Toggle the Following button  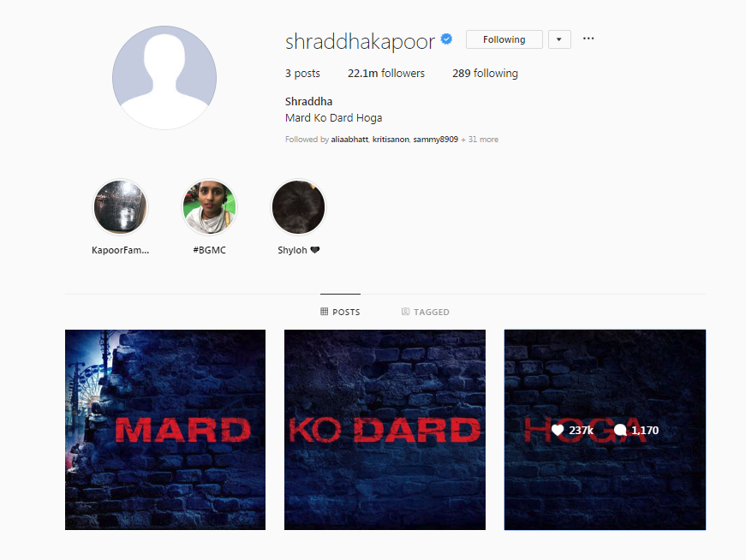[504, 39]
